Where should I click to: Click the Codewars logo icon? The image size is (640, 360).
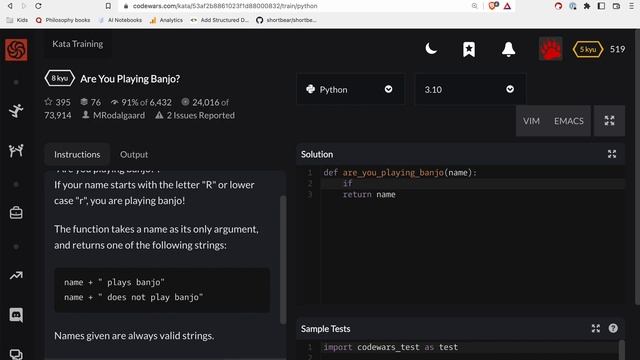coord(16,49)
